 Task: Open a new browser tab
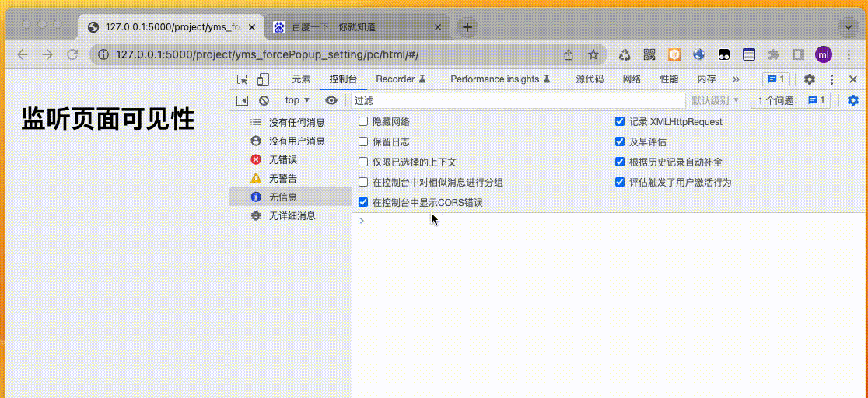[467, 26]
